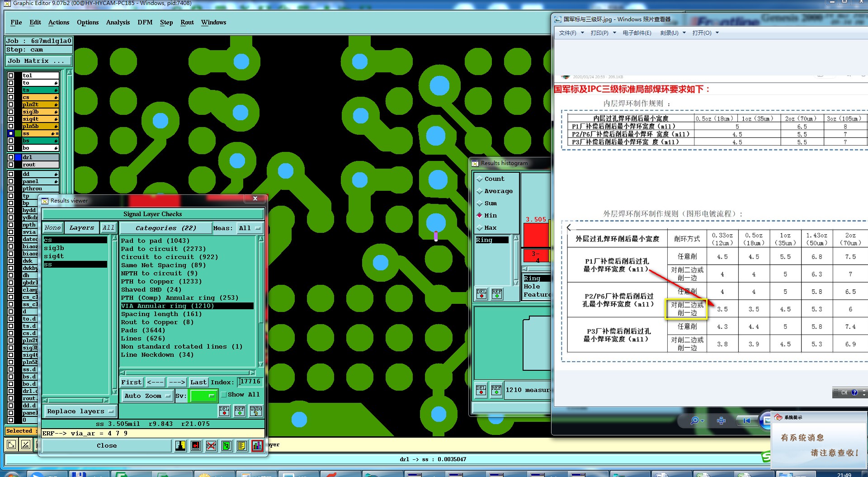Open 刻录(U) dropdown in photo viewer
The image size is (868, 477).
pyautogui.click(x=673, y=33)
